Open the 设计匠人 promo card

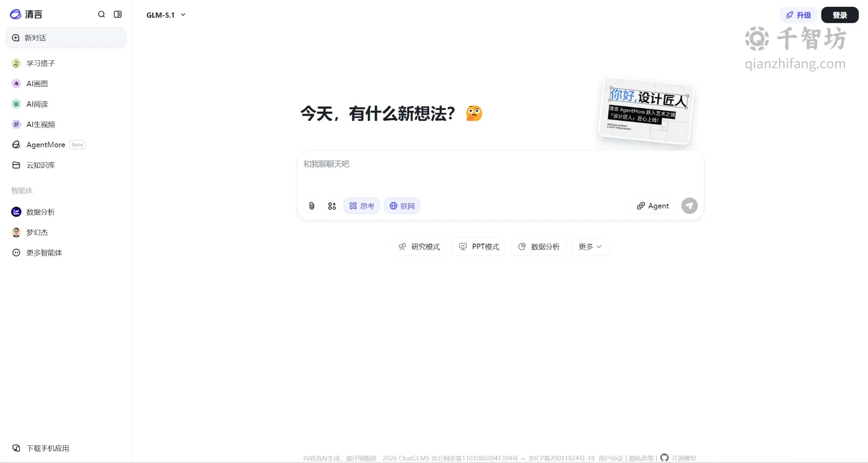point(646,111)
